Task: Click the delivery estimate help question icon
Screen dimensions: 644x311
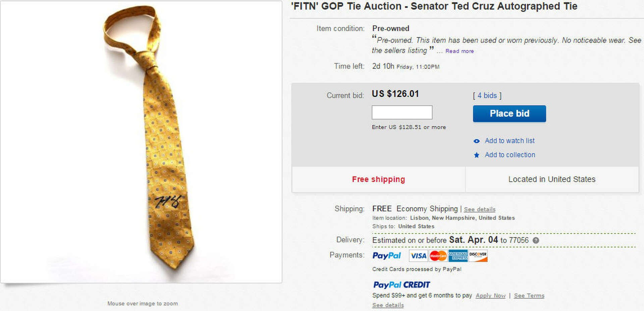Action: pos(536,240)
